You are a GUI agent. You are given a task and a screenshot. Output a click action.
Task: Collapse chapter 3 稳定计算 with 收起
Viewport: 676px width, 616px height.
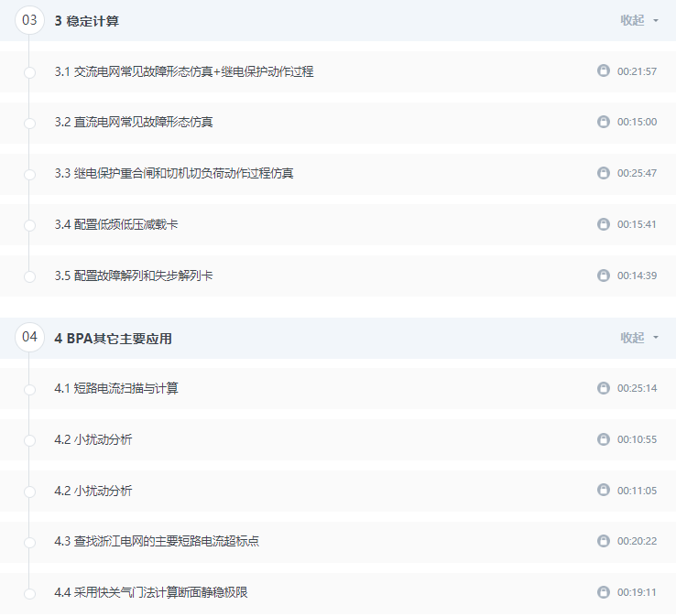639,20
